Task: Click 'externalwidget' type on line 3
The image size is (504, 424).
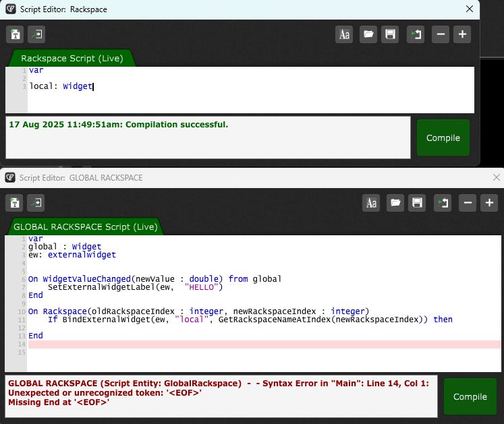Action: [x=82, y=255]
